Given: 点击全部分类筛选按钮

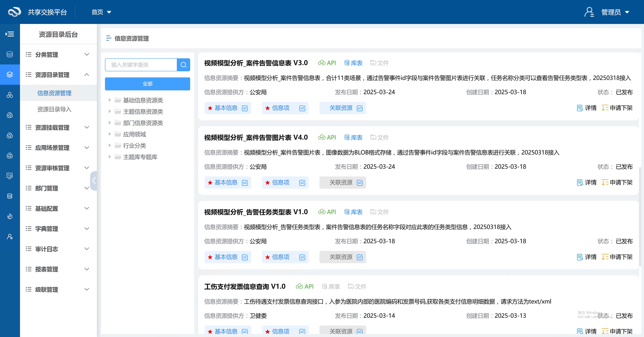Looking at the screenshot, I should point(147,84).
